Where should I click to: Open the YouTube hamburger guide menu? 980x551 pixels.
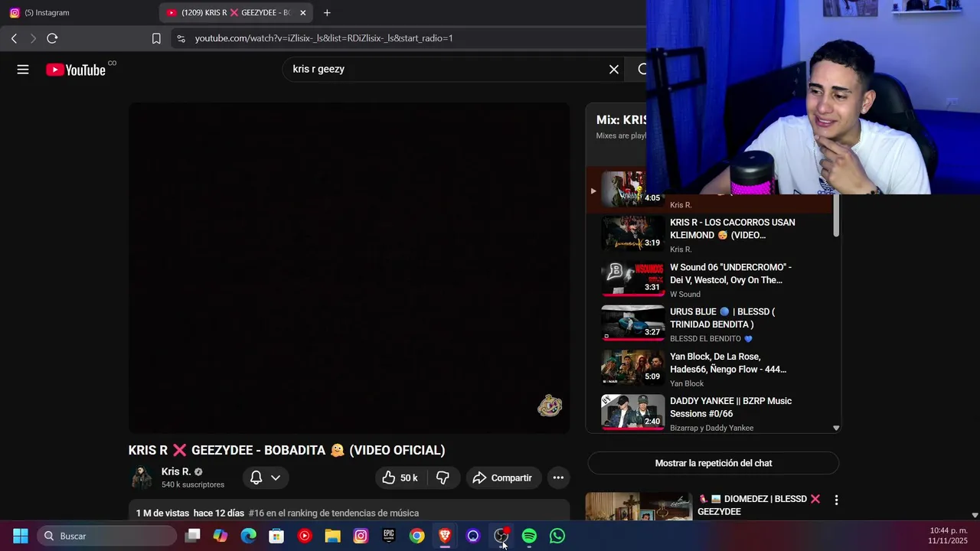(x=23, y=70)
